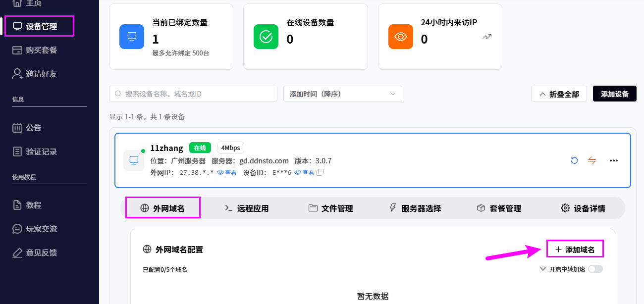Image resolution: width=644 pixels, height=304 pixels.
Task: Open the three-dot more menu for 11zhang
Action: point(614,160)
